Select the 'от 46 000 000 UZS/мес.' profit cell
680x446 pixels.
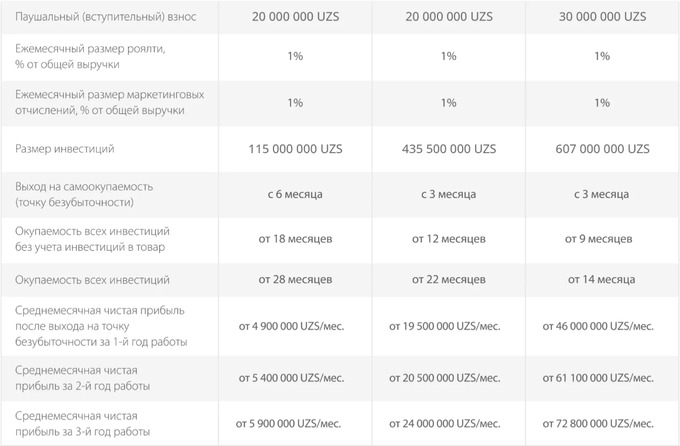pos(601,326)
